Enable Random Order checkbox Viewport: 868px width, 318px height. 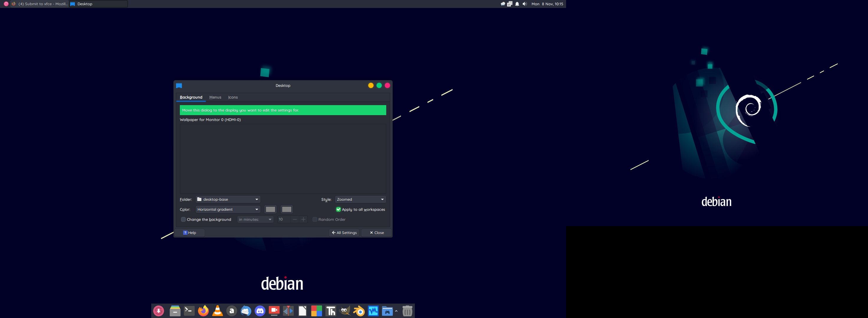click(314, 219)
